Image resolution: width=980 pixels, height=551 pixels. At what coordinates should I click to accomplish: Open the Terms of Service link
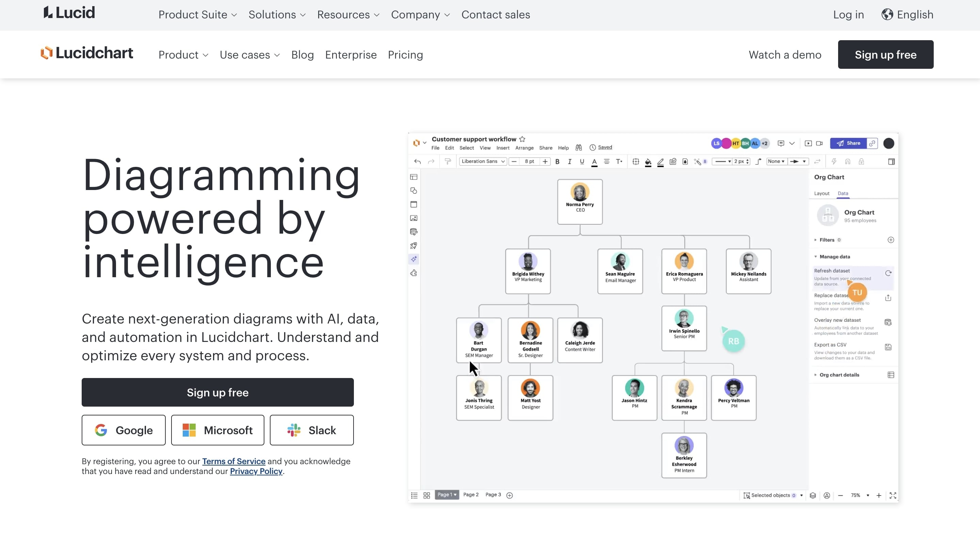click(x=233, y=461)
